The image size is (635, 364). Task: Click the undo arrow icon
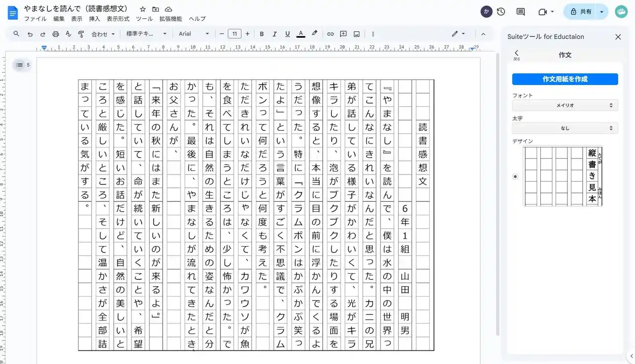click(30, 34)
